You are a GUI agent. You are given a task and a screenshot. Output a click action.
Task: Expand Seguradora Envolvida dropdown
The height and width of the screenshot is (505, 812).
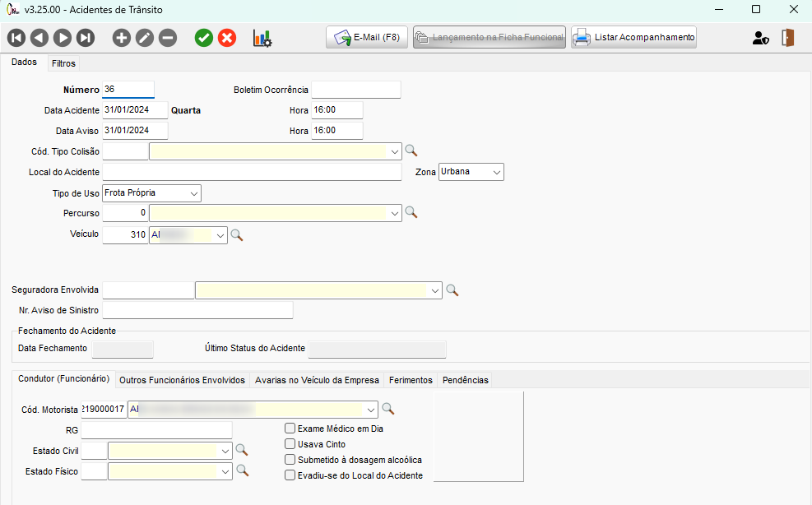(435, 290)
